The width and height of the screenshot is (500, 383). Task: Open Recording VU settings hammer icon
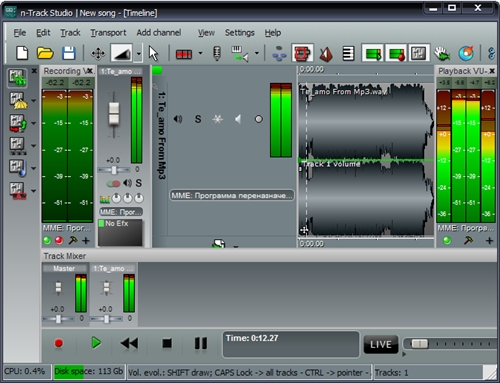click(72, 240)
